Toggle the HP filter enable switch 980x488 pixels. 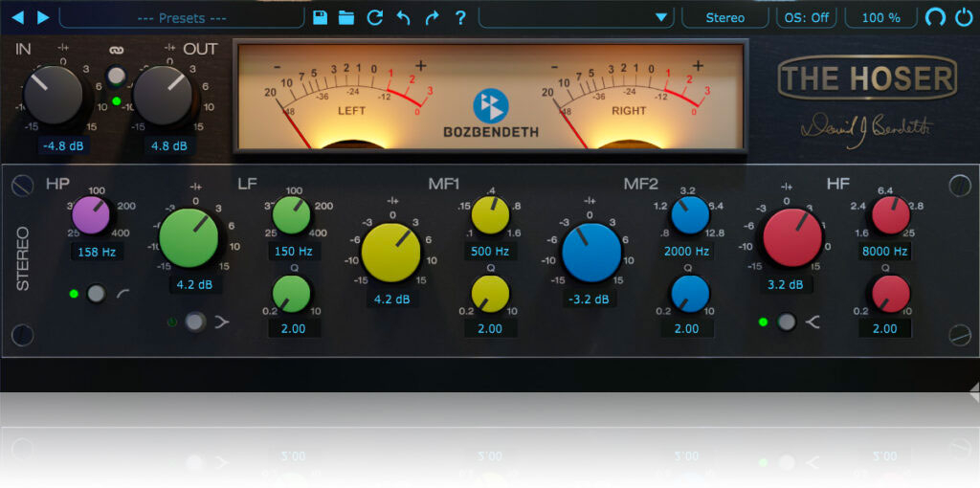pyautogui.click(x=95, y=294)
